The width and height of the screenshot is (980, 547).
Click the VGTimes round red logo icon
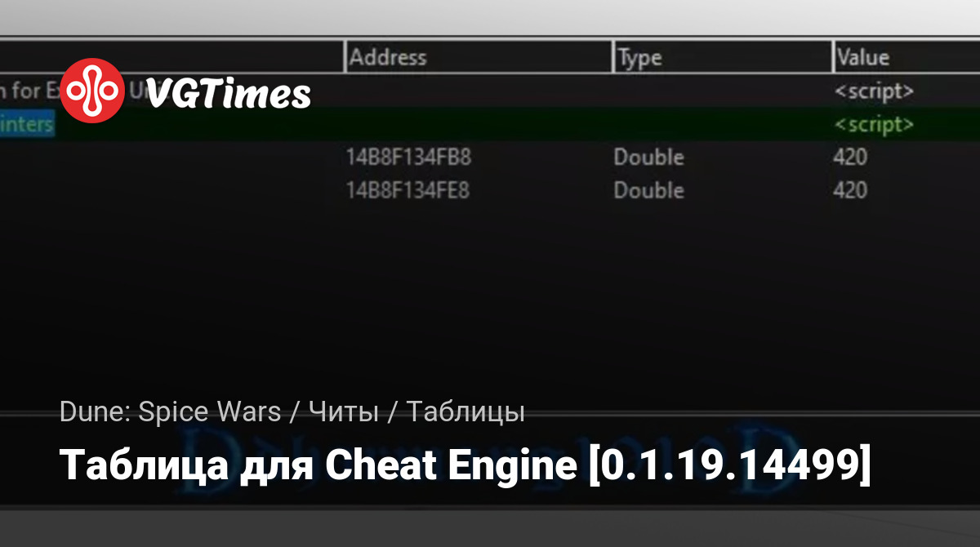[92, 91]
